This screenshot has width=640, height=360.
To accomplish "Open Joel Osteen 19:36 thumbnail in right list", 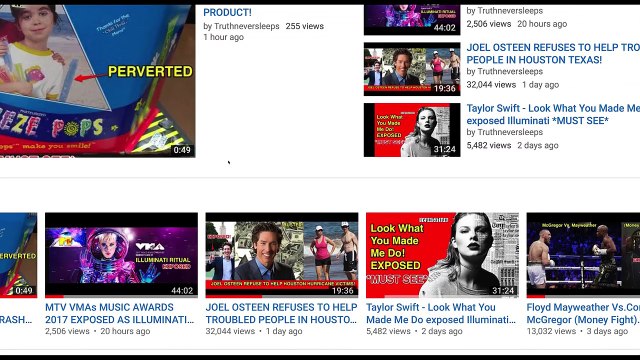I will (412, 69).
